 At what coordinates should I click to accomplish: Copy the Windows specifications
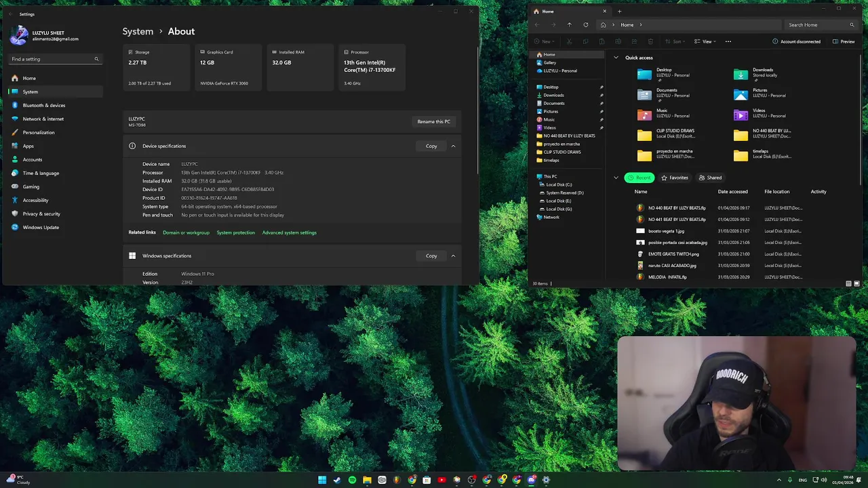431,256
